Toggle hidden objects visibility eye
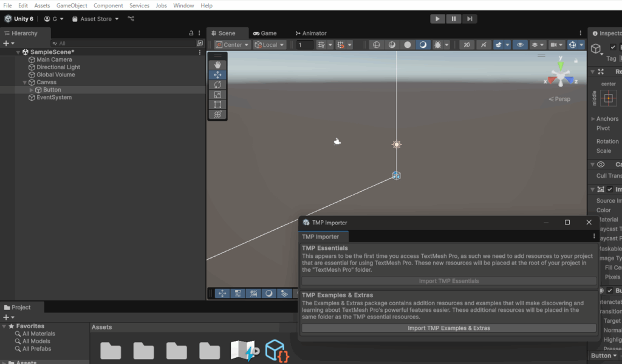 520,45
